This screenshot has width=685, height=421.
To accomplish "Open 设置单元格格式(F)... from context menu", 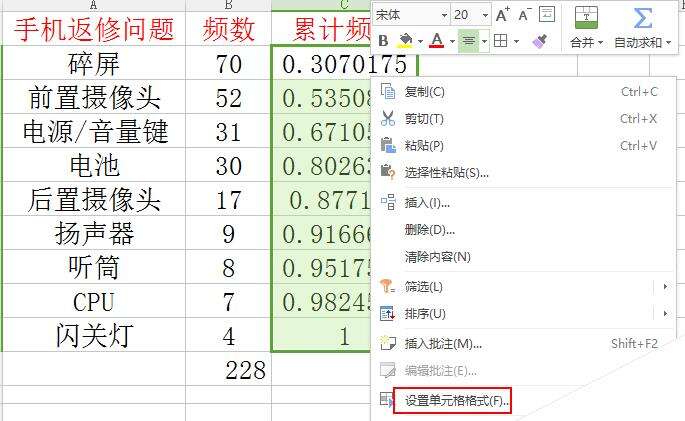I will coord(453,400).
